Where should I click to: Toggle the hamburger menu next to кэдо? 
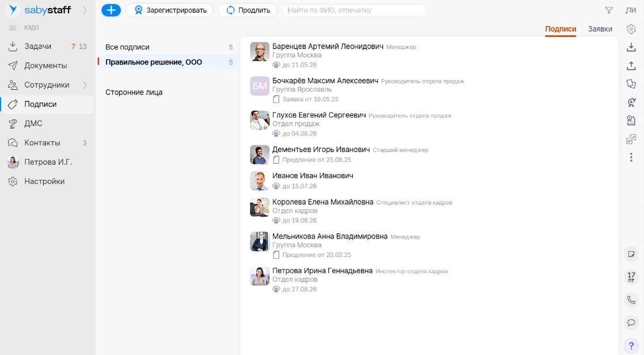[x=13, y=28]
